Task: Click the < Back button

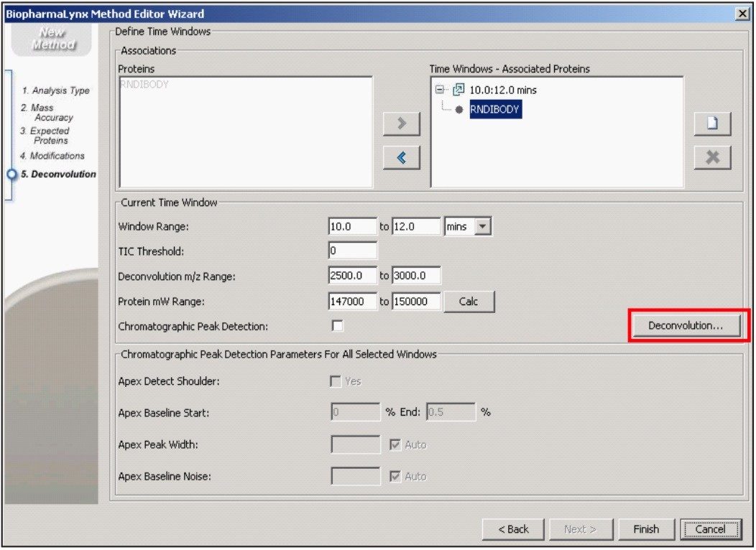Action: (x=514, y=529)
